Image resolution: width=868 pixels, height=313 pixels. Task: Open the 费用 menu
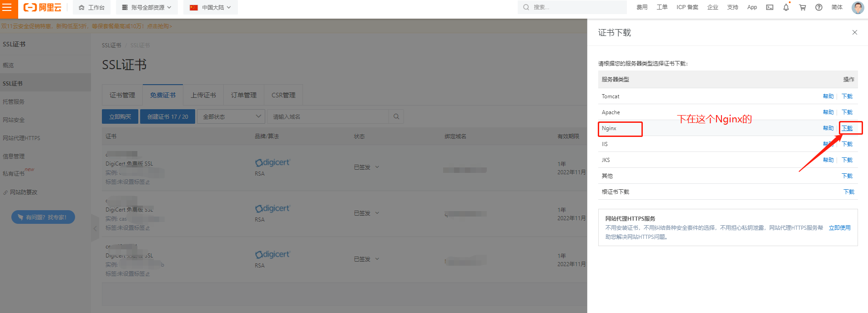point(642,7)
